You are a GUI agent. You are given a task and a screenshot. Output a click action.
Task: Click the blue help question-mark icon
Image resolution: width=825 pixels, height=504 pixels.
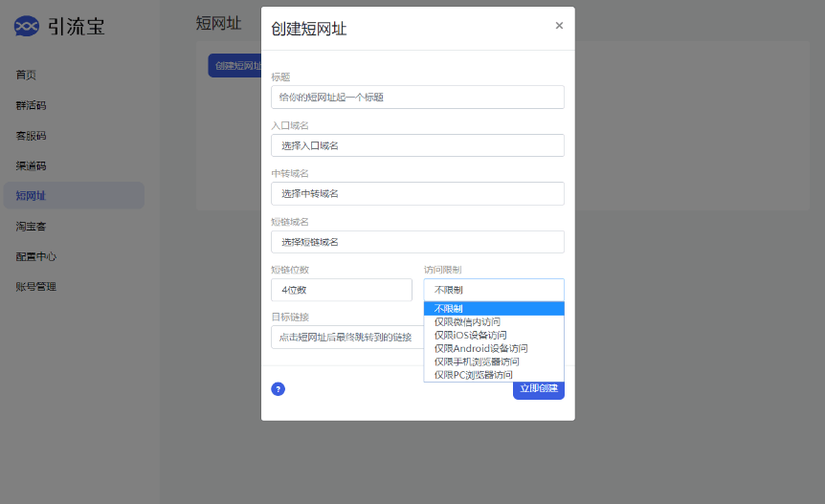278,389
